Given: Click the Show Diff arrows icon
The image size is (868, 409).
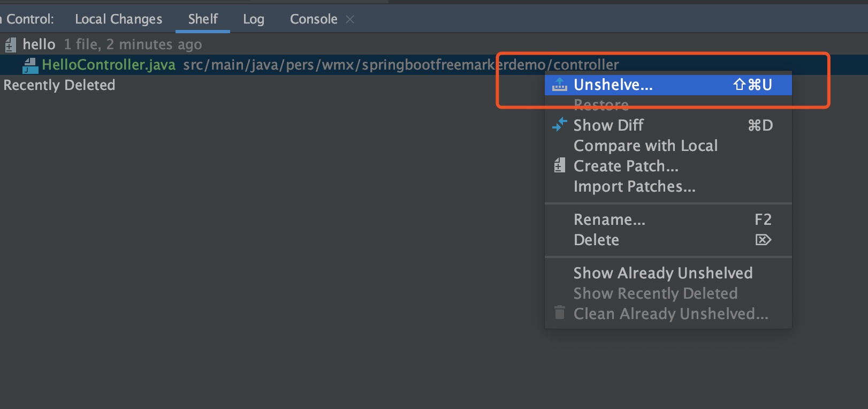Looking at the screenshot, I should 559,125.
